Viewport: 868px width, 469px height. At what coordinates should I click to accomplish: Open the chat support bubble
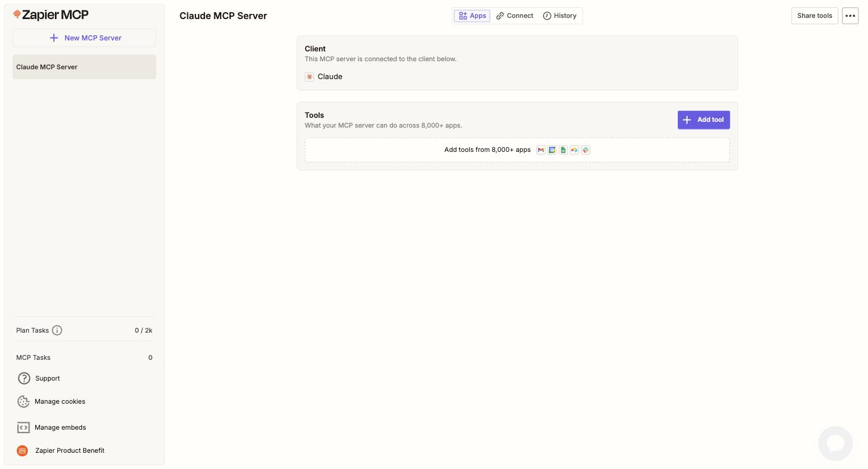point(835,444)
